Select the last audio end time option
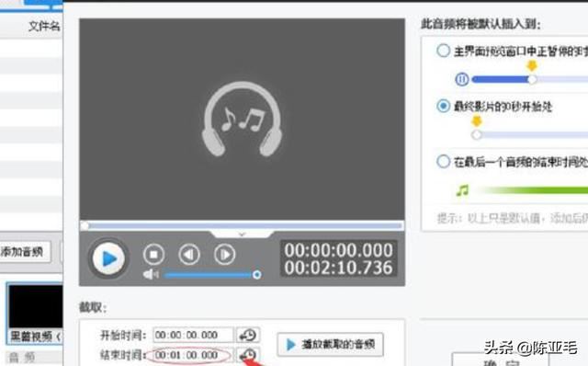Image resolution: width=588 pixels, height=366 pixels. [x=443, y=162]
